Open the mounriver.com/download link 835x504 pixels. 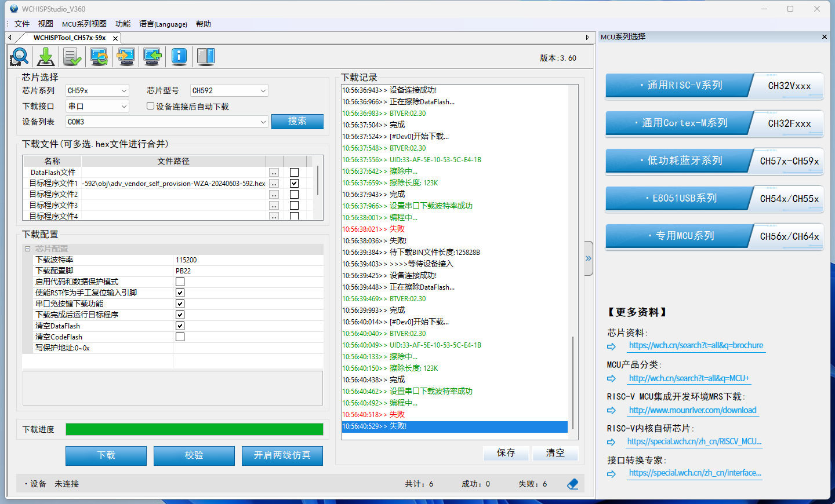(692, 410)
